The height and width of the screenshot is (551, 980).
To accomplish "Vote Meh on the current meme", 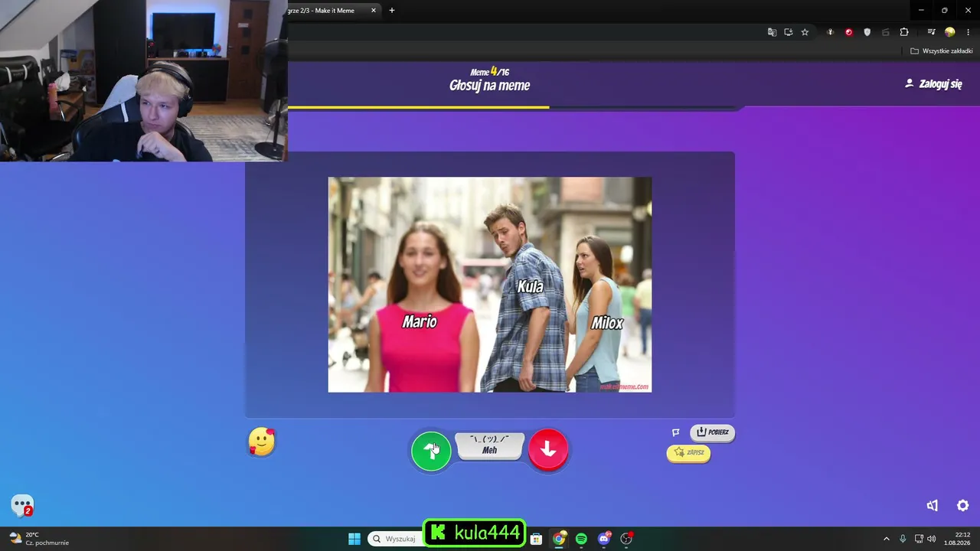I will pos(490,446).
